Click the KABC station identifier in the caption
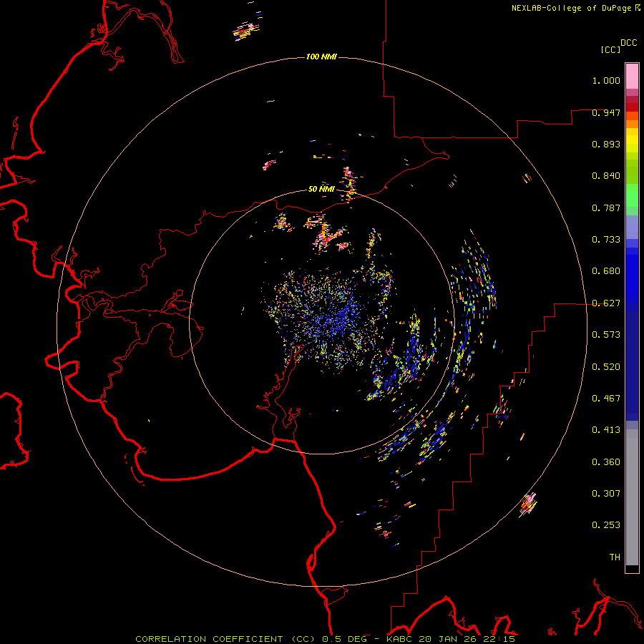This screenshot has width=644, height=644. (400, 639)
